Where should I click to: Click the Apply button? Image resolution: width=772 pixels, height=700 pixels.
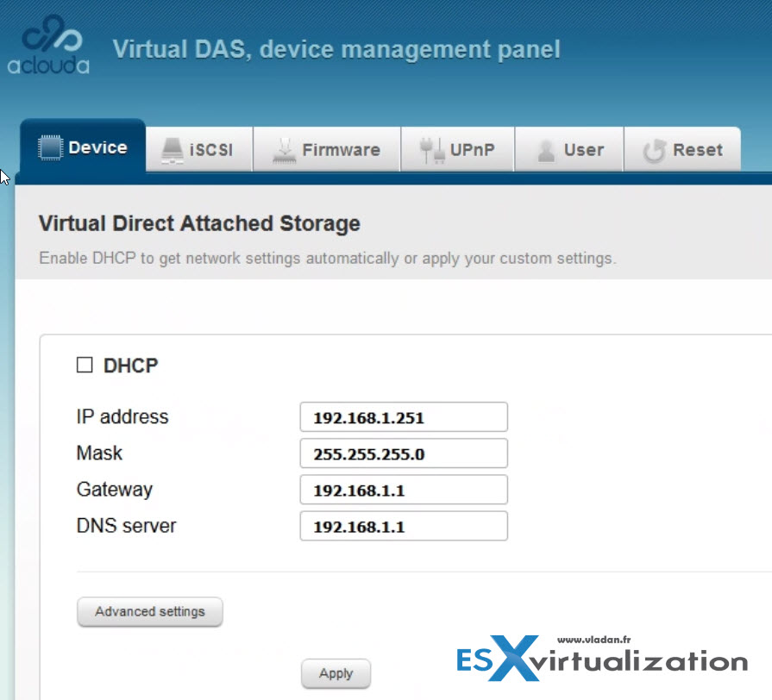336,673
